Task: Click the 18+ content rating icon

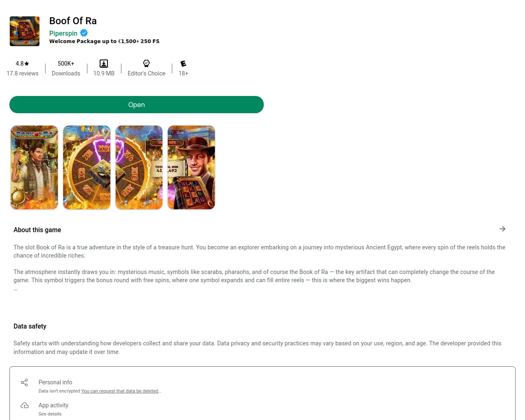Action: [183, 64]
